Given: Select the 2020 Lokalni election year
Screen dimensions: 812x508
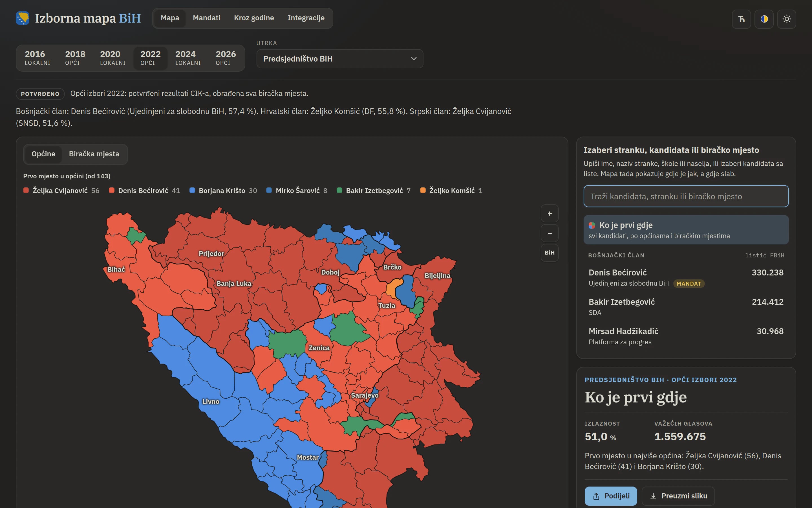Looking at the screenshot, I should tap(112, 58).
